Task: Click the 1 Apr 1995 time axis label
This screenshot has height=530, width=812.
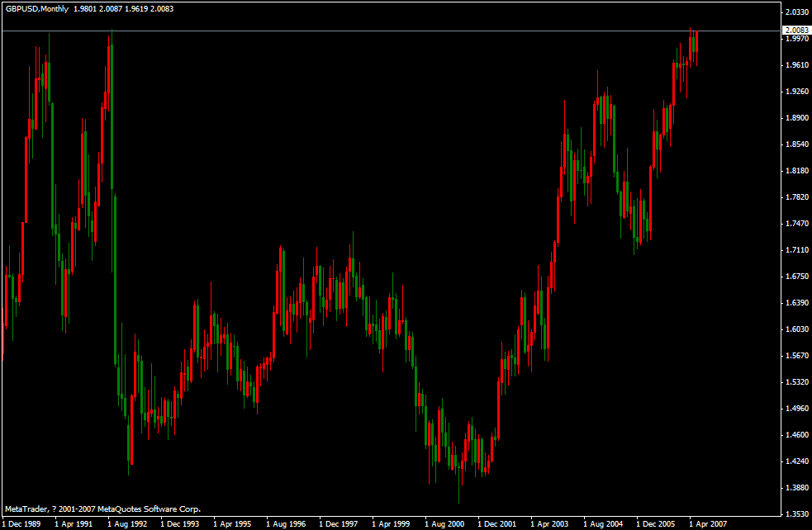Action: click(232, 523)
